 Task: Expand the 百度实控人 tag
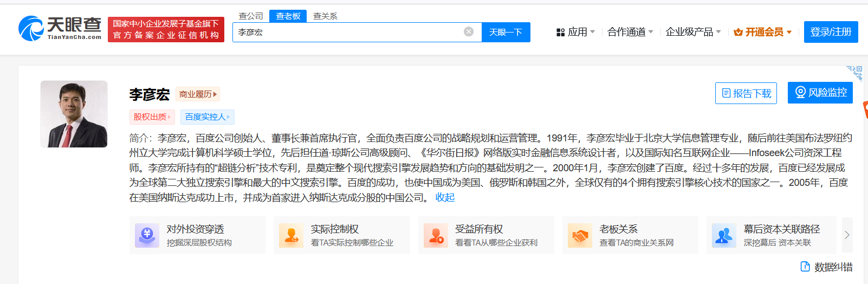208,117
